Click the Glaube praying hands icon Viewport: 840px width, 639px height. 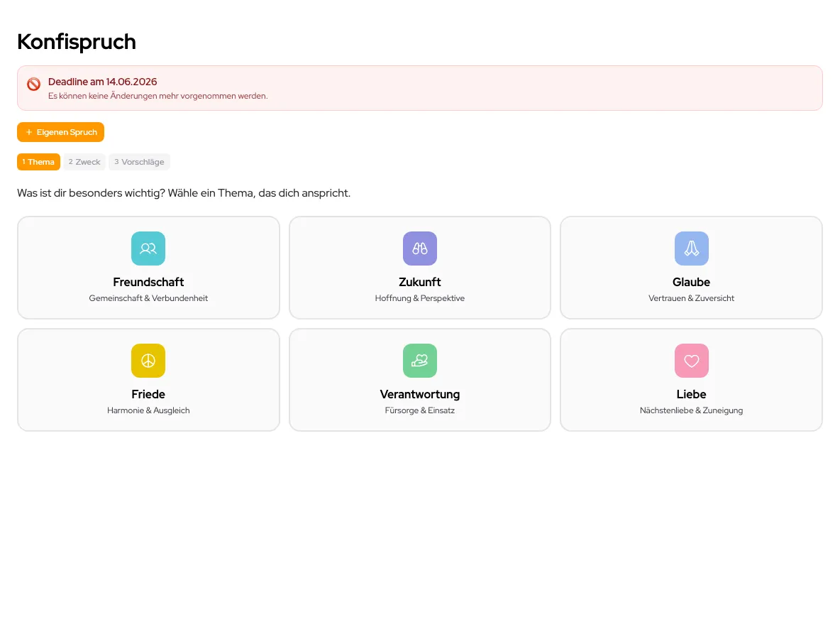coord(692,248)
